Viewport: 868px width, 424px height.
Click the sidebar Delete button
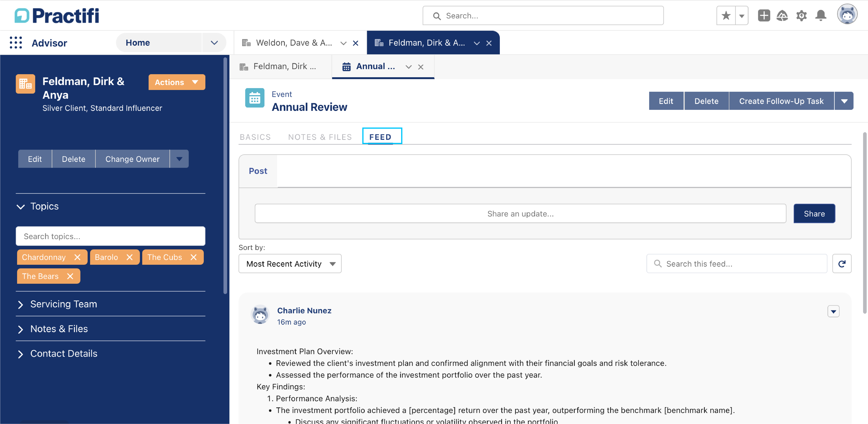73,159
